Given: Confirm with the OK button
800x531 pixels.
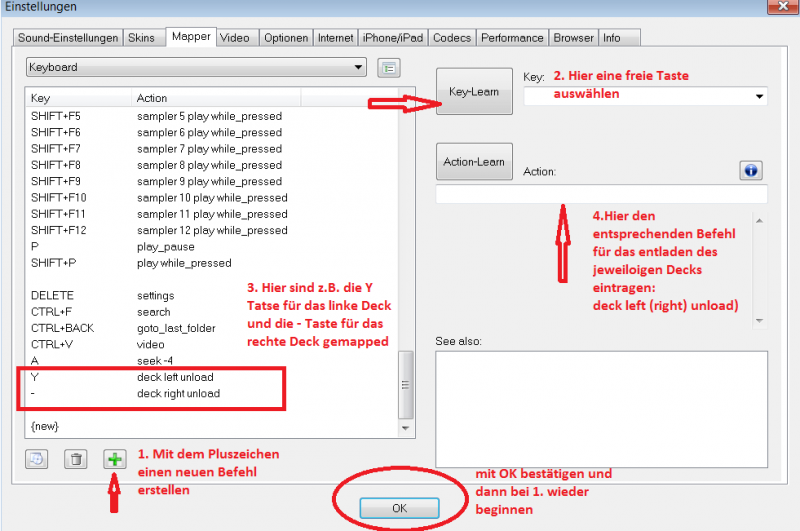Looking at the screenshot, I should pos(399,508).
